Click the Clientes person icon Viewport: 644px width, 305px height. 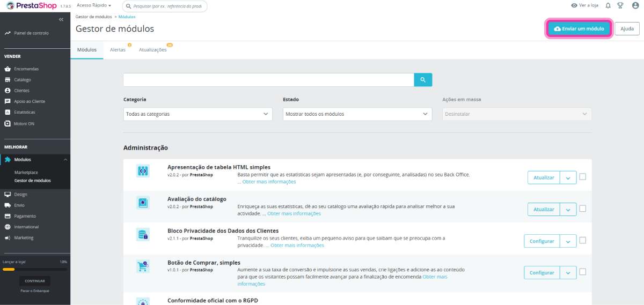click(8, 91)
